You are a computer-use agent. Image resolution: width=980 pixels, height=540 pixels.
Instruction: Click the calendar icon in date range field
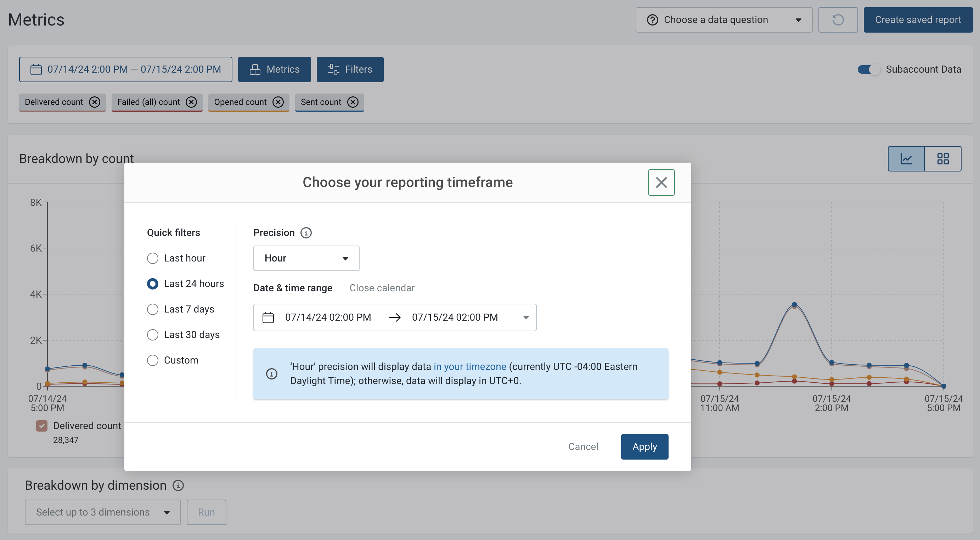tap(268, 317)
